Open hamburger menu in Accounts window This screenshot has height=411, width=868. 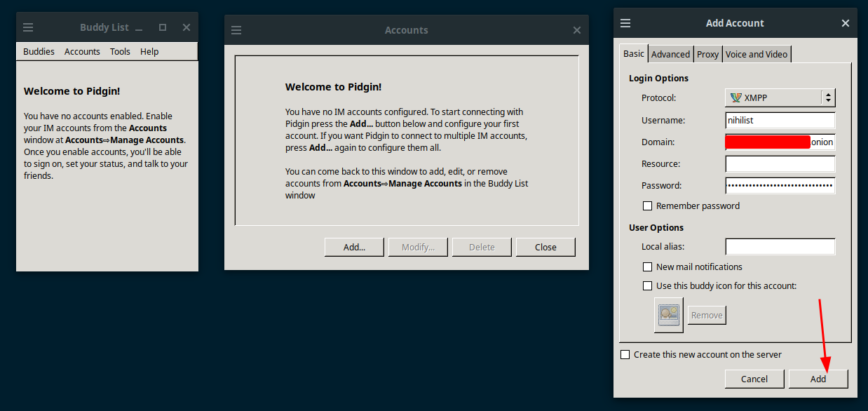click(x=236, y=30)
